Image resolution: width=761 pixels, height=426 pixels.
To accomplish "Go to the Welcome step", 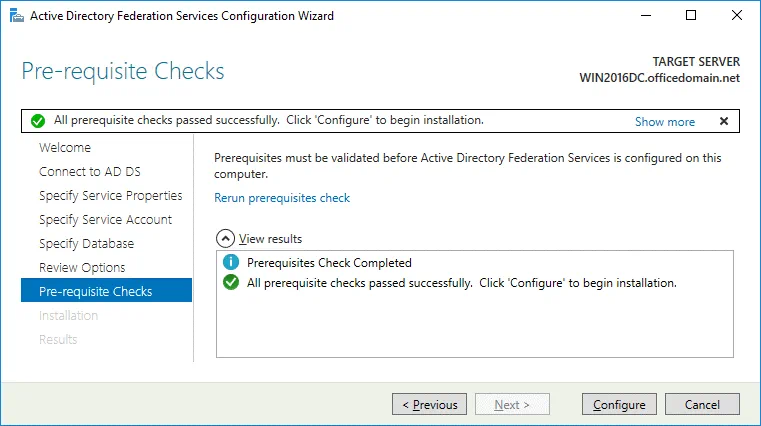I will tap(65, 147).
